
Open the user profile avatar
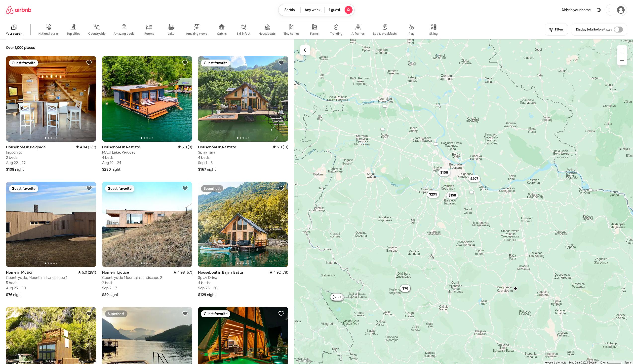click(621, 10)
